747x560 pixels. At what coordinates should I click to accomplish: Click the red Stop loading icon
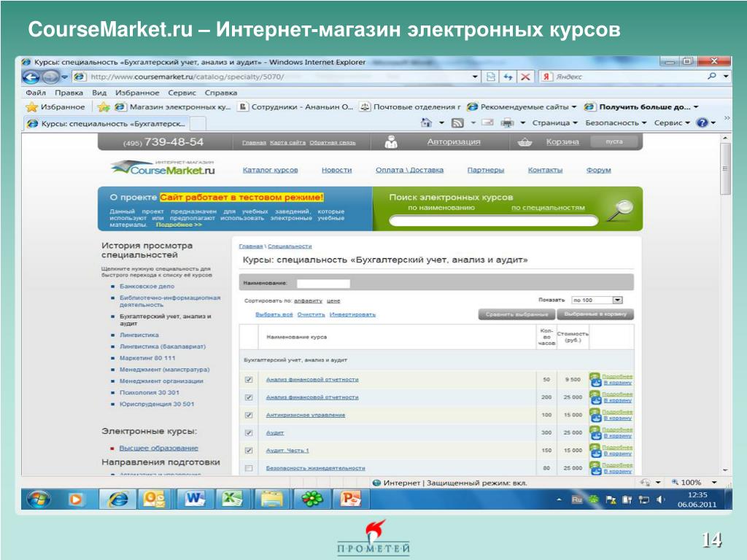click(x=525, y=77)
